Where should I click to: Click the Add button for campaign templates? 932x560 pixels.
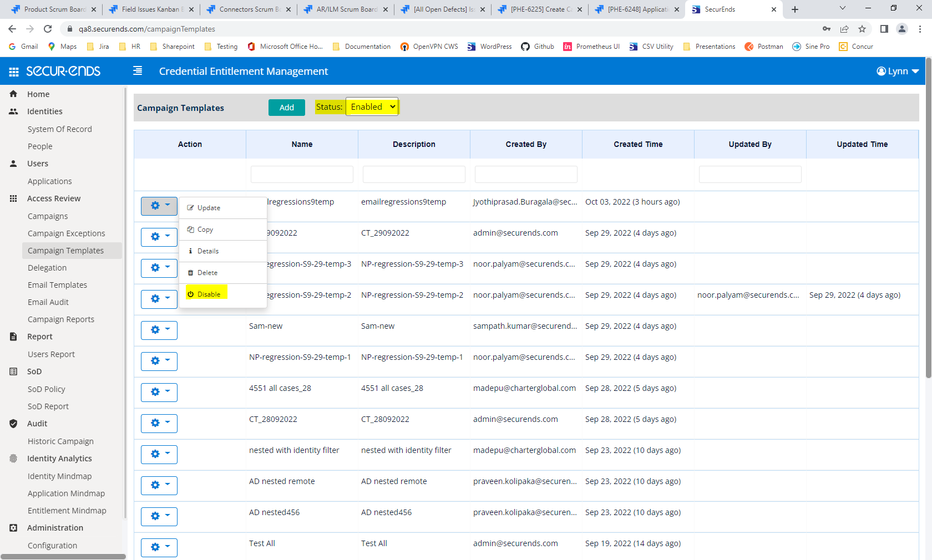click(x=286, y=107)
